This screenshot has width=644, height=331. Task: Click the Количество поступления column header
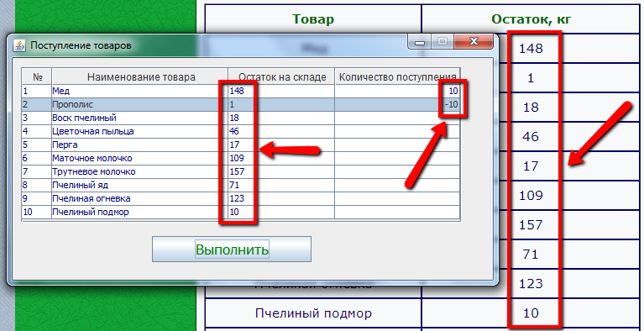click(x=398, y=77)
